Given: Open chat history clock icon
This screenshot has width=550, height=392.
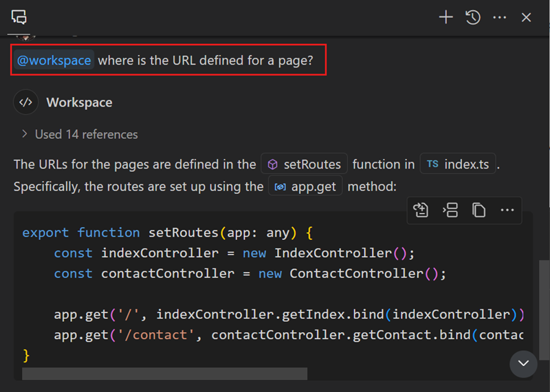Looking at the screenshot, I should [x=473, y=17].
